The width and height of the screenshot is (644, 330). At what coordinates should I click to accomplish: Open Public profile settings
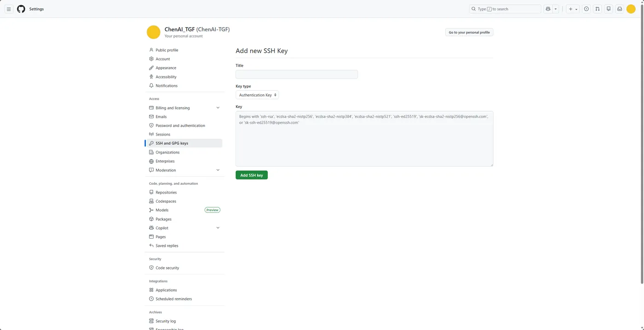point(167,50)
